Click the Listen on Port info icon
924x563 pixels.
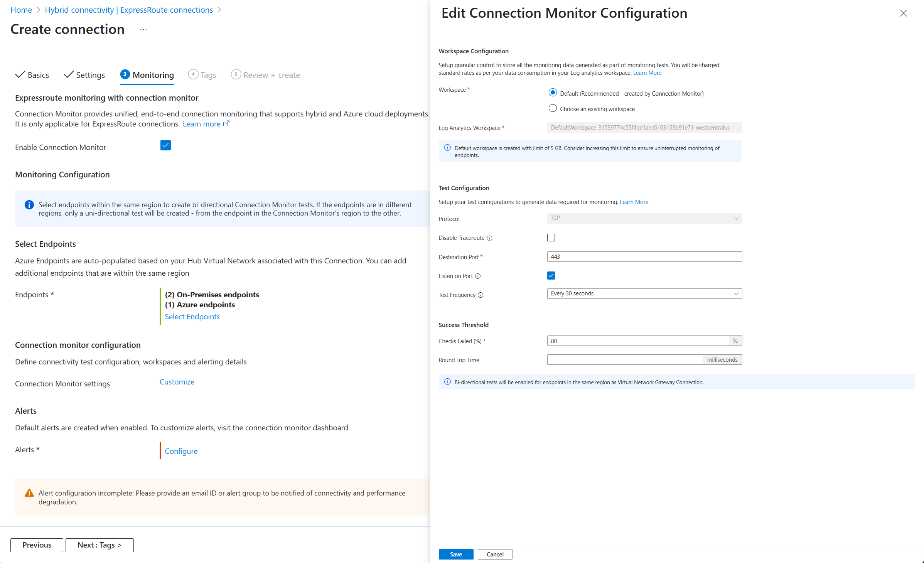pos(478,276)
